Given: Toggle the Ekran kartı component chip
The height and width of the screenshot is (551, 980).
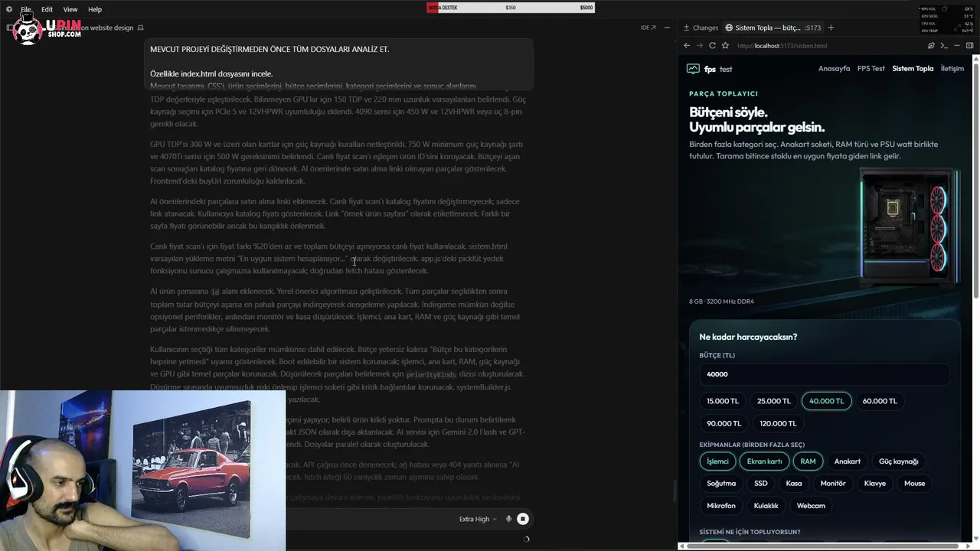Looking at the screenshot, I should point(764,461).
